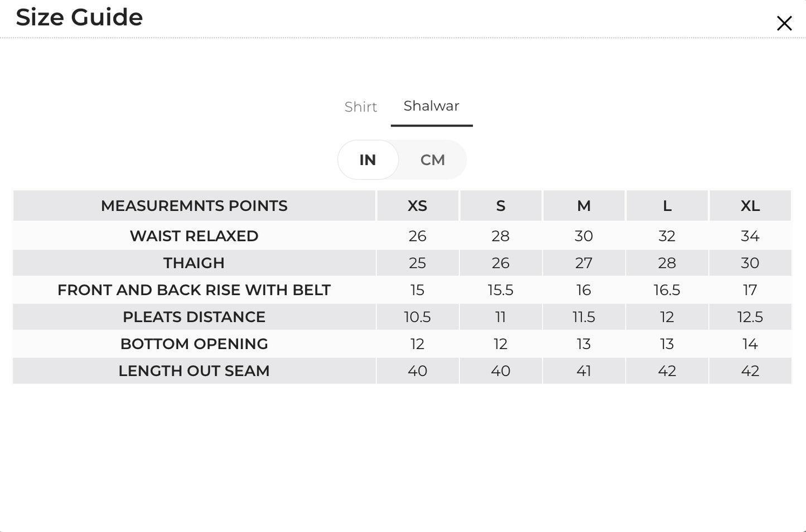Viewport: 806px width, 532px height.
Task: Click the M size column header
Action: (x=584, y=206)
